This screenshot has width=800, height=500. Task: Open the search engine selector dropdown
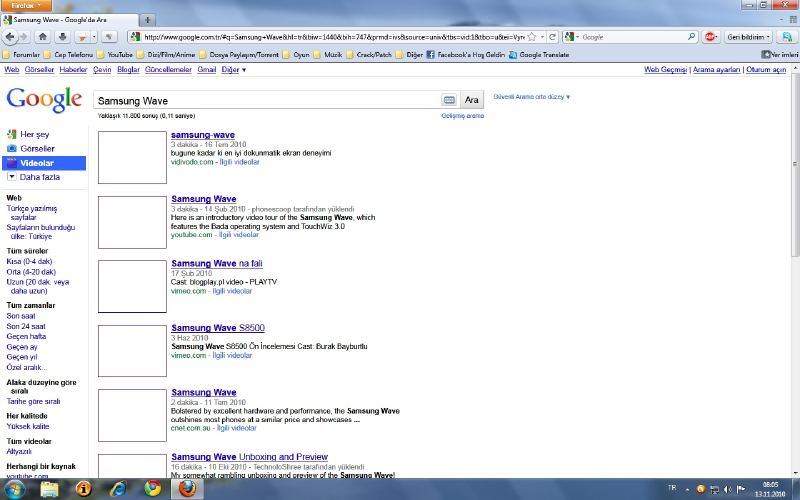(x=572, y=37)
